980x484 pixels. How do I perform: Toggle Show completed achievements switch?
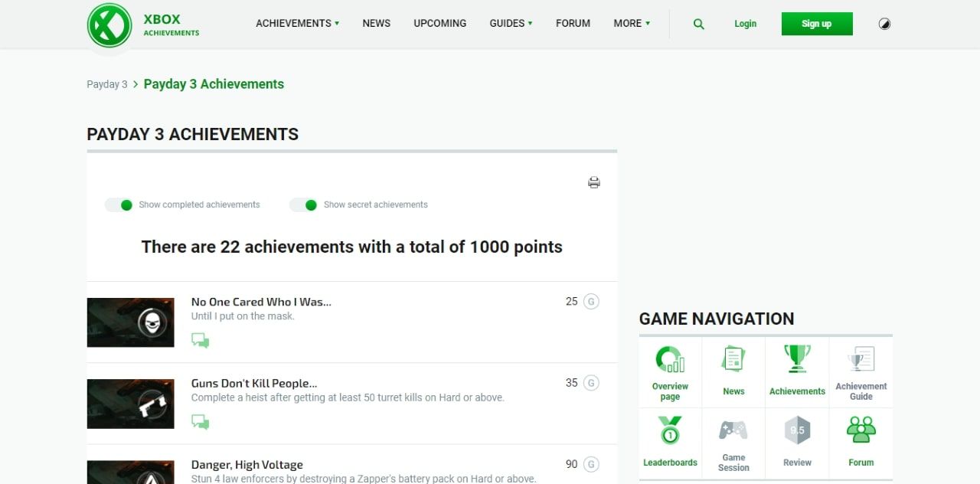(x=119, y=204)
